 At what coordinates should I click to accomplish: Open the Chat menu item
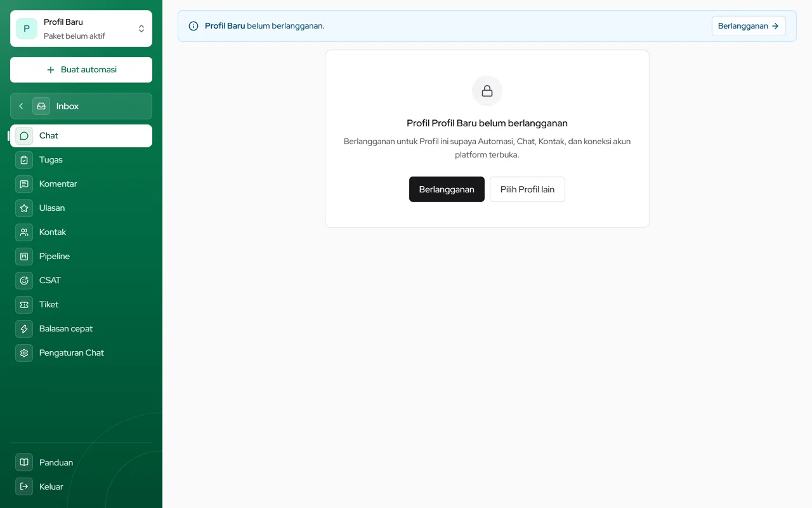[x=81, y=136]
